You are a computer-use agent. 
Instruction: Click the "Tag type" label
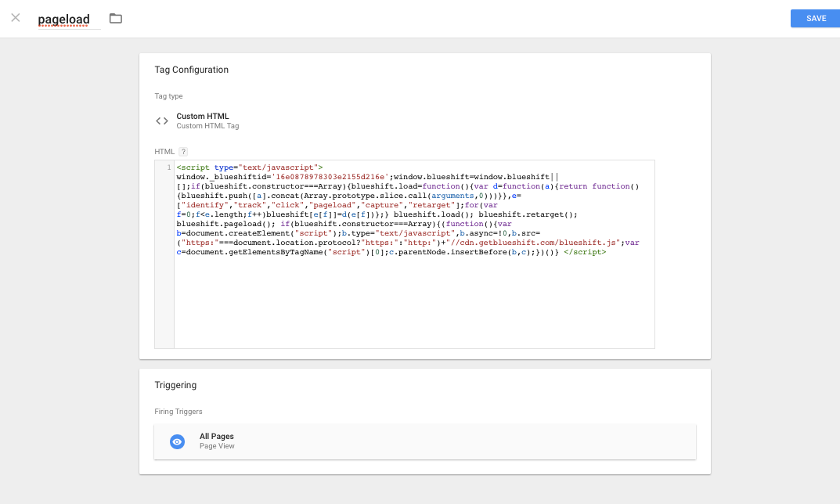click(169, 96)
